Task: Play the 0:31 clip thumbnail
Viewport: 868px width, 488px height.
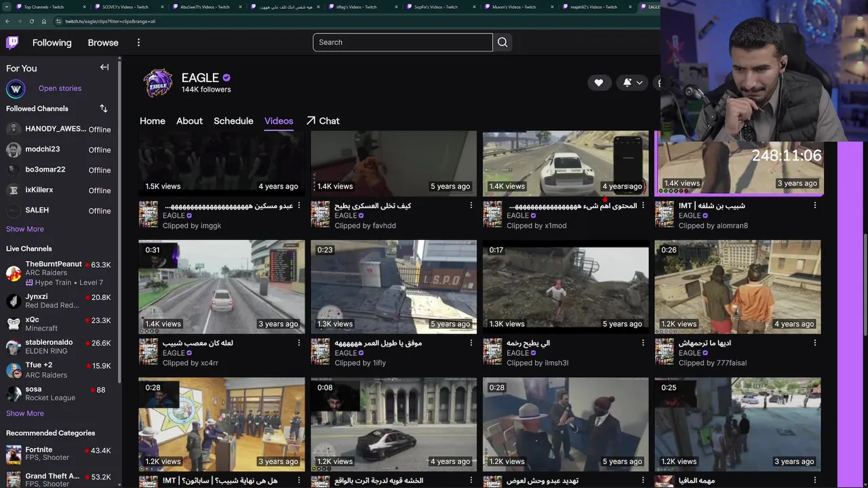Action: click(222, 287)
